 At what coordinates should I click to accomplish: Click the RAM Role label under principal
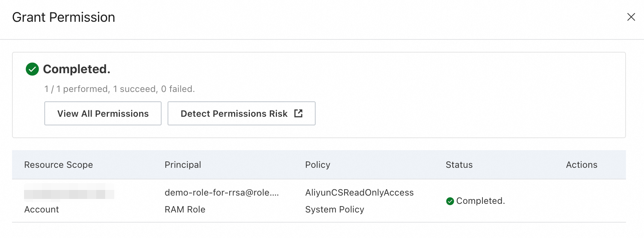[x=185, y=209]
